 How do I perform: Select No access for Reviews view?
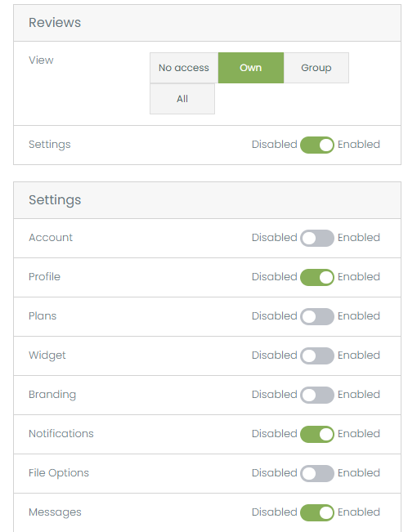point(184,68)
